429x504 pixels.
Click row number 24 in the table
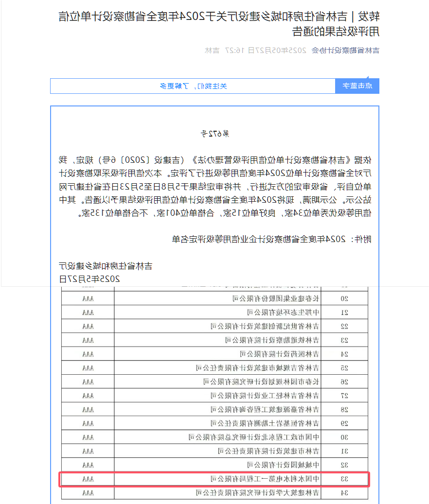click(344, 354)
